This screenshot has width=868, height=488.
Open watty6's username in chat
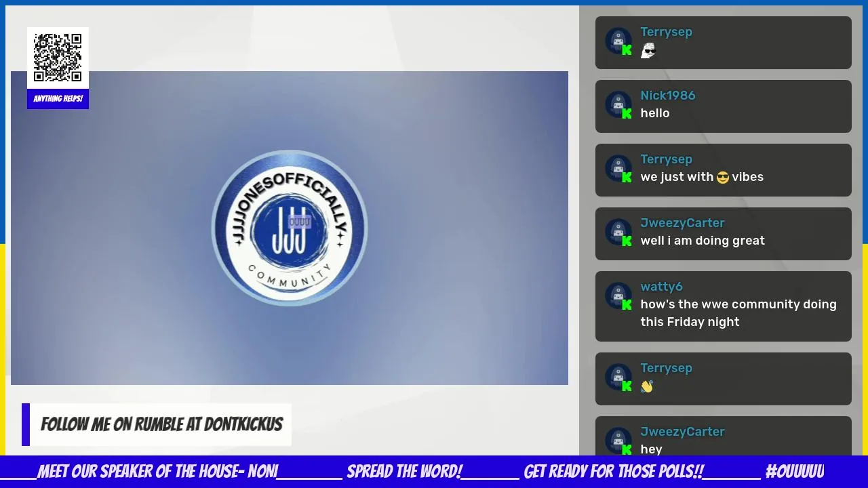661,287
